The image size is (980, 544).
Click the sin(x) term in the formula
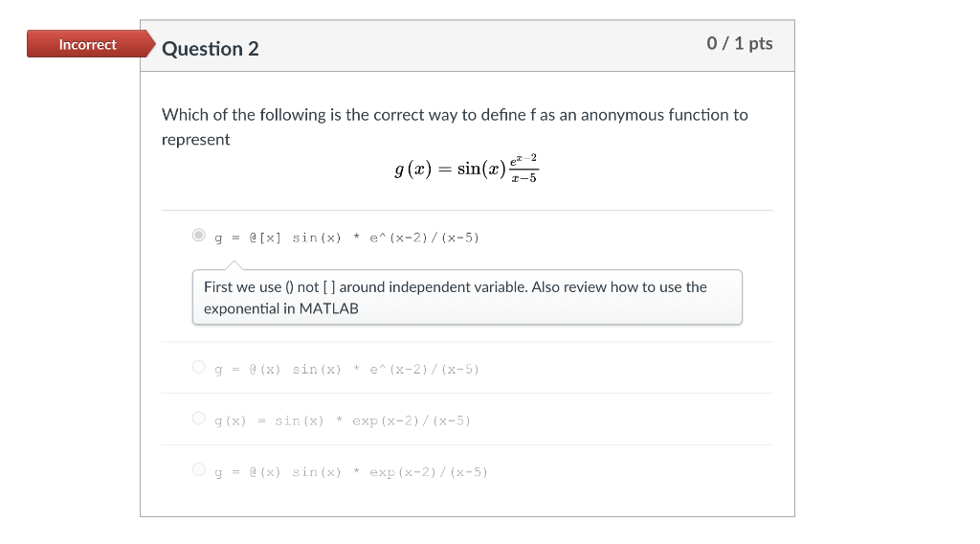click(480, 170)
